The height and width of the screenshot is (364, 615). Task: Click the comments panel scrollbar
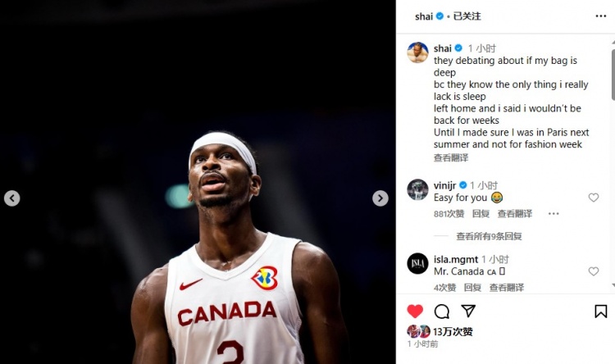pyautogui.click(x=613, y=75)
